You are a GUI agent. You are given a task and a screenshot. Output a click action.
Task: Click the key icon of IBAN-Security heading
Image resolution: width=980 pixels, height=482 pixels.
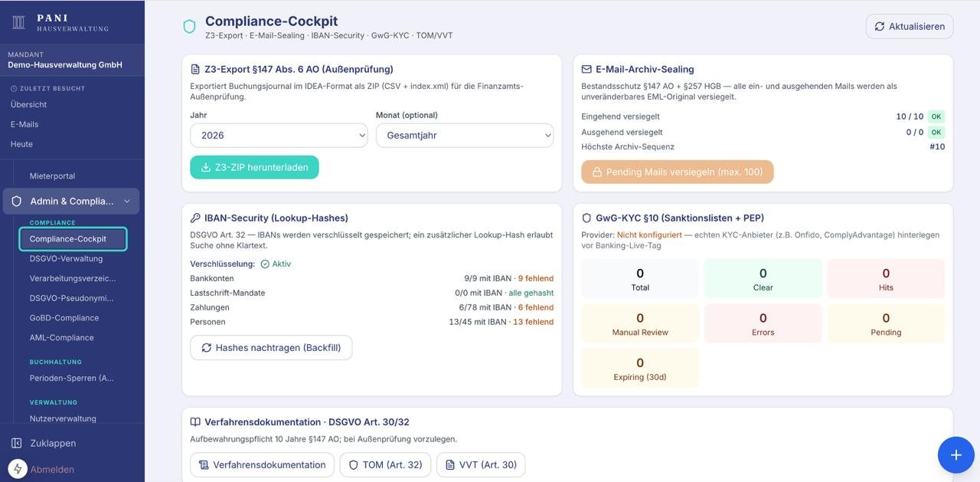click(195, 218)
